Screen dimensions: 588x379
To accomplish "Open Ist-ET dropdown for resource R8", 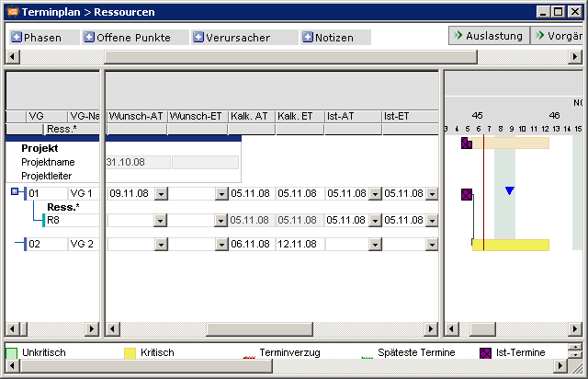I will pyautogui.click(x=432, y=220).
